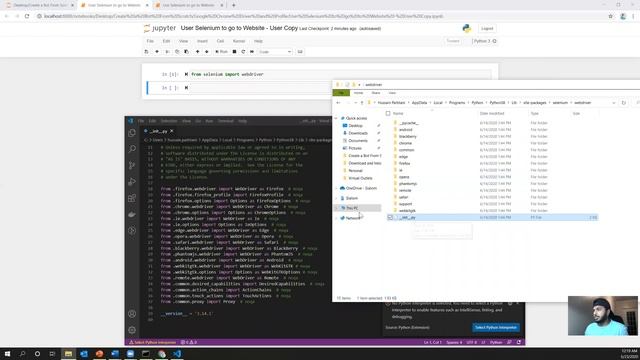Collapse Quick access in the navigation pane
The height and width of the screenshot is (360, 640).
336,118
